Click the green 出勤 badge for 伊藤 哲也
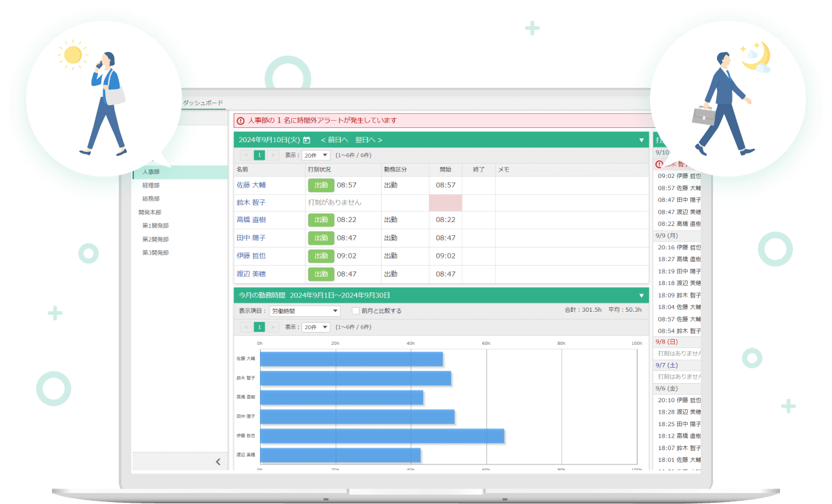832x504 pixels. (x=320, y=256)
